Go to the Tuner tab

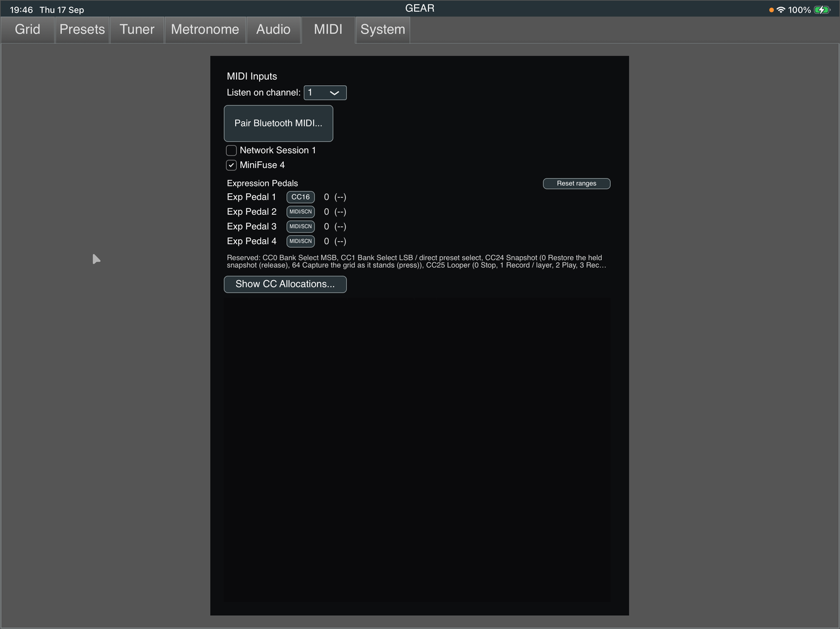coord(137,30)
